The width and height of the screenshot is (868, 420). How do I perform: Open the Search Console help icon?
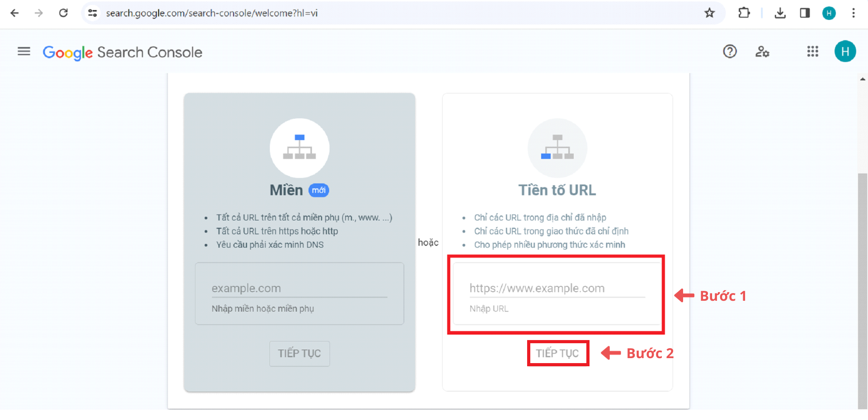(730, 52)
